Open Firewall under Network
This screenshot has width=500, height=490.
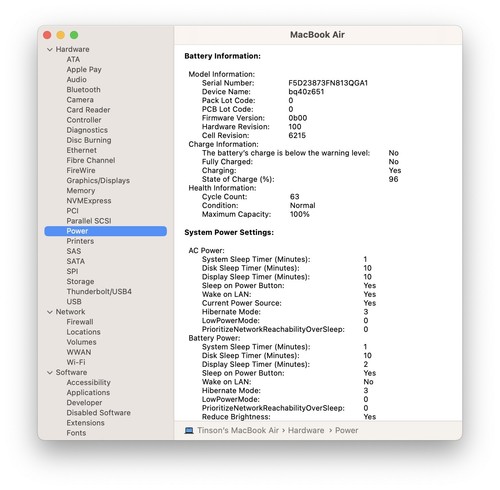coord(80,322)
